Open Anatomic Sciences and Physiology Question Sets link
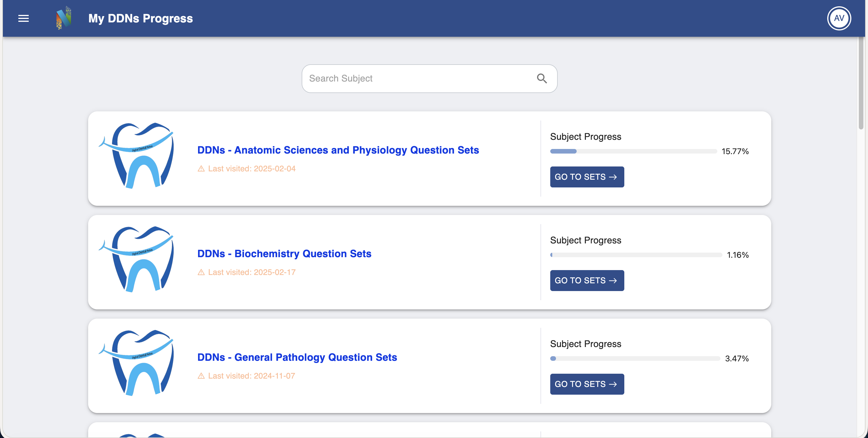868x438 pixels. pos(338,150)
